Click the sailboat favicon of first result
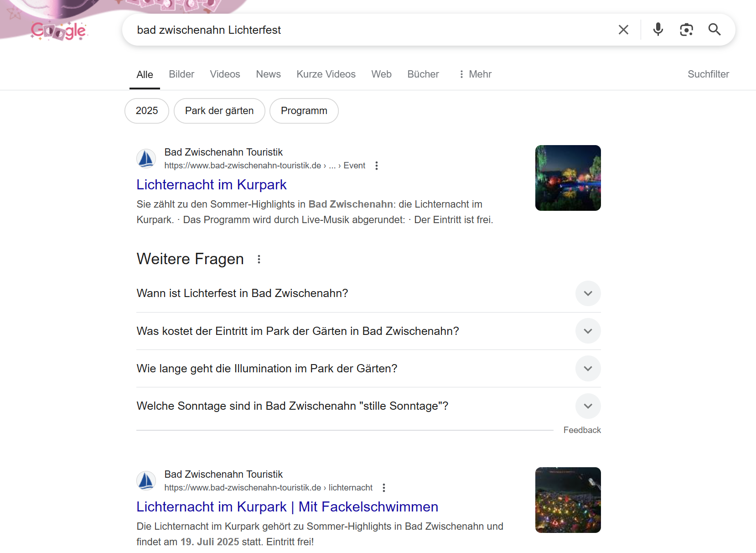The height and width of the screenshot is (553, 756). pos(146,159)
